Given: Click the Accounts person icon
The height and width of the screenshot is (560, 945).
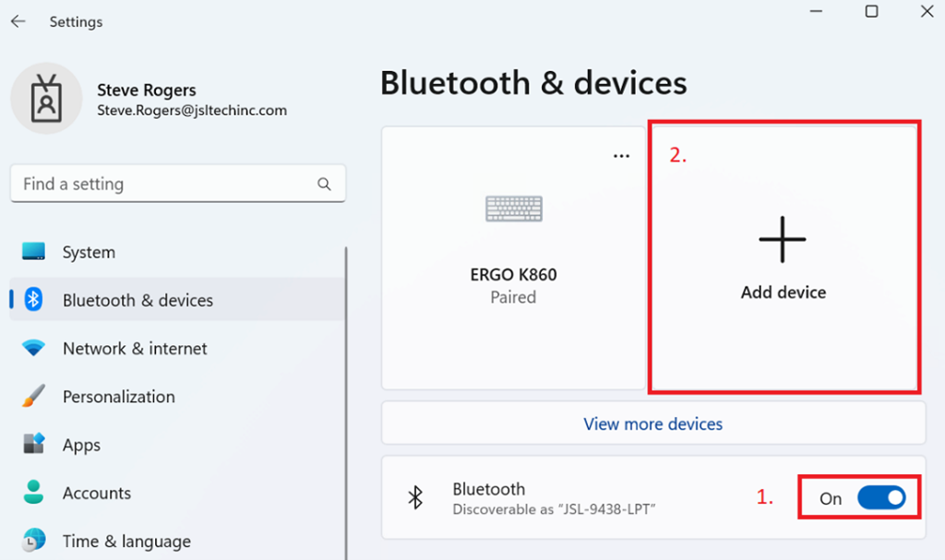Looking at the screenshot, I should coord(34,493).
